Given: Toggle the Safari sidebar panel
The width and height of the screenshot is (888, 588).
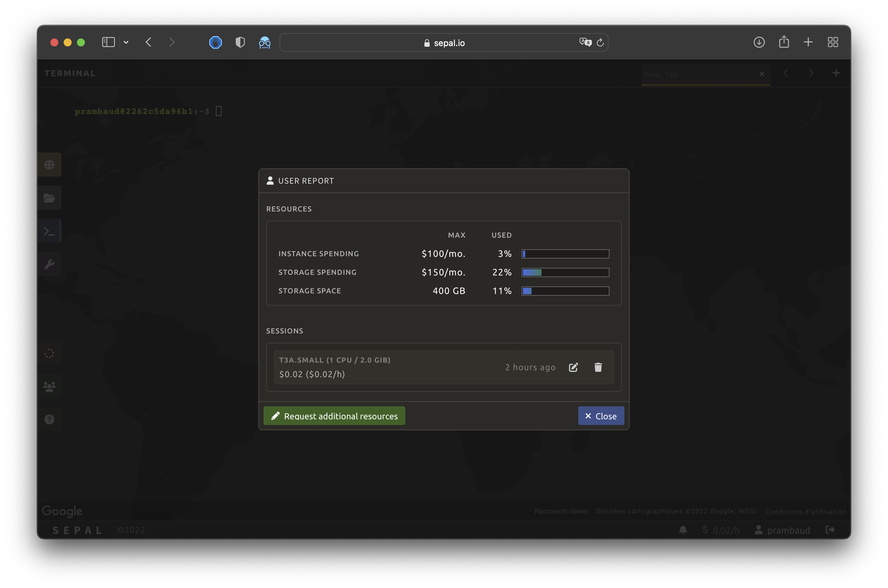Looking at the screenshot, I should pyautogui.click(x=108, y=42).
